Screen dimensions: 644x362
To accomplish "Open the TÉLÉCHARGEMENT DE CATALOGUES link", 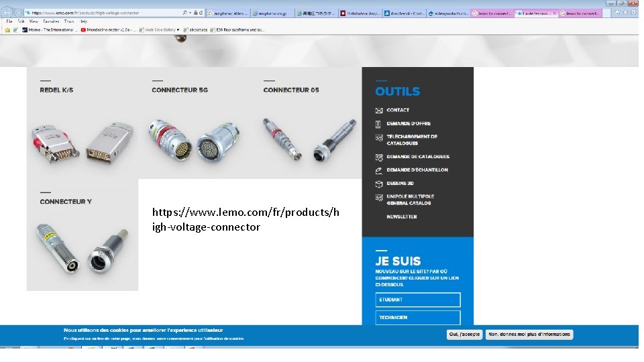I will click(x=412, y=140).
